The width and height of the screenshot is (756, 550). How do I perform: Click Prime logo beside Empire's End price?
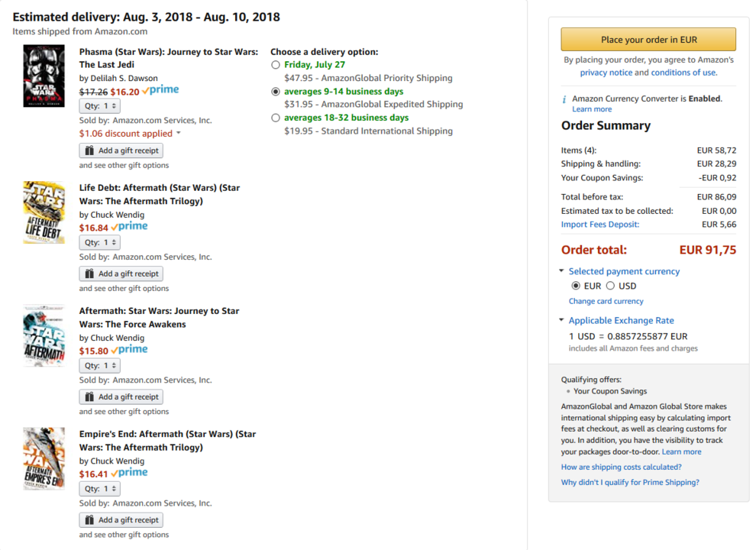pos(129,473)
